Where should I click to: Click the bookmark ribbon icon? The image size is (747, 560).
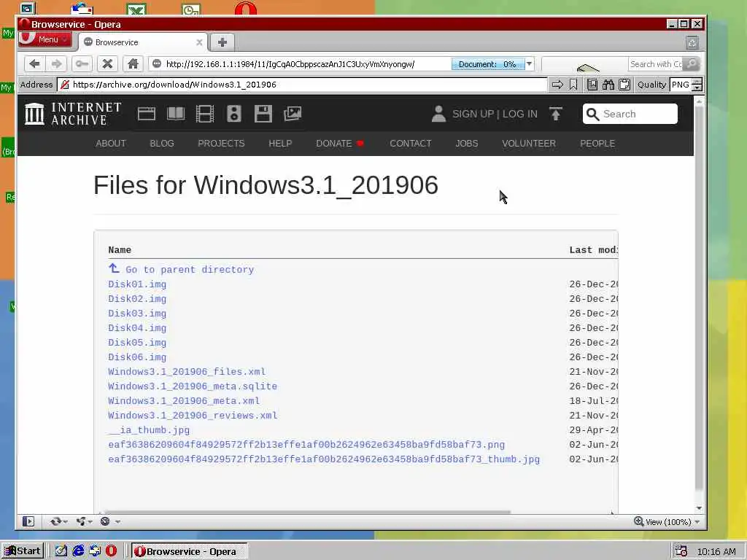[573, 85]
